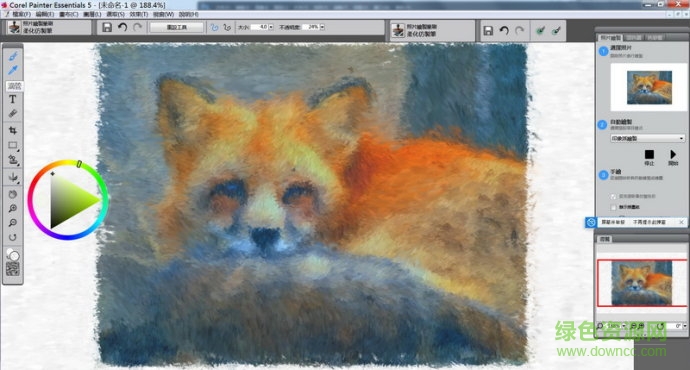Open the auto-painting style dropdown

pyautogui.click(x=647, y=138)
